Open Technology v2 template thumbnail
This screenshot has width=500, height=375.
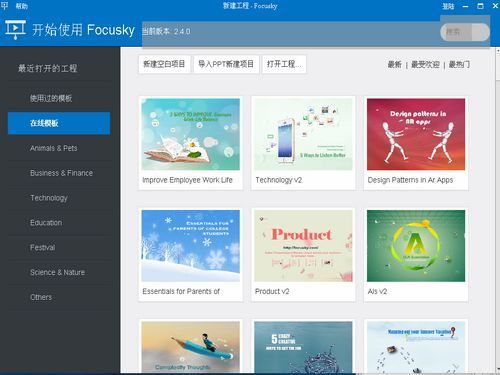303,134
